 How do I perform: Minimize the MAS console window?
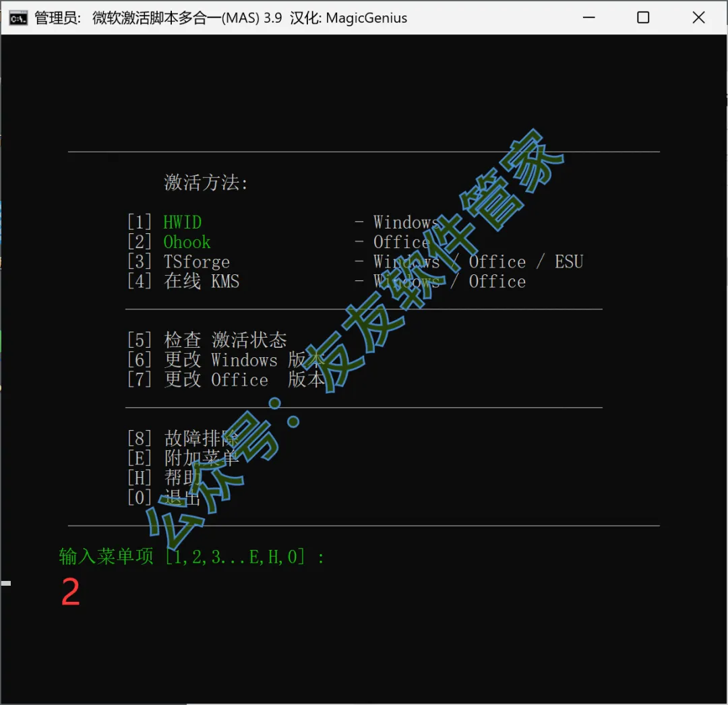588,18
